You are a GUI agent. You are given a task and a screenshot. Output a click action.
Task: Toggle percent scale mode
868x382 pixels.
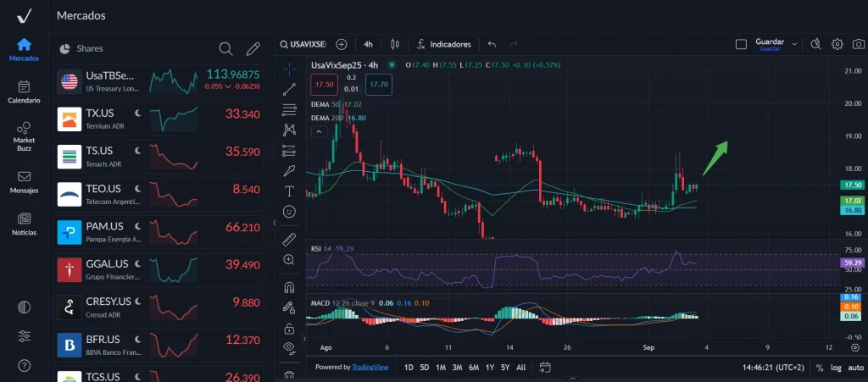[x=820, y=368]
